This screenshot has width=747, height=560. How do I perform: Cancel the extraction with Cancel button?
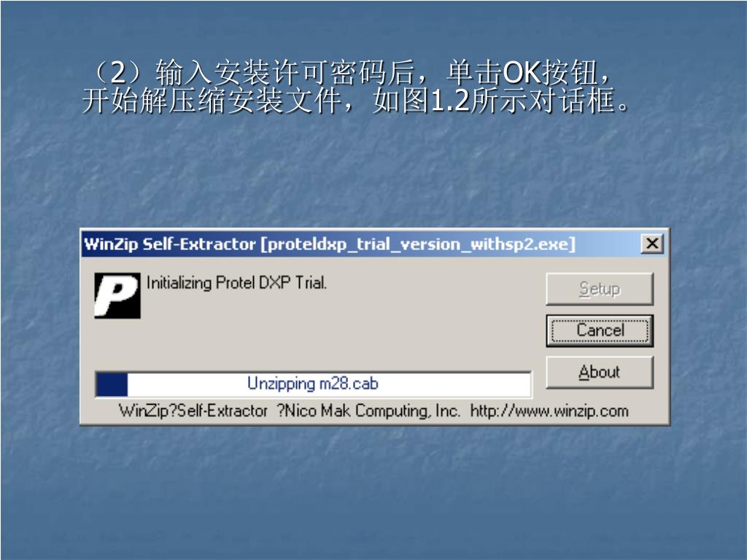(x=600, y=330)
